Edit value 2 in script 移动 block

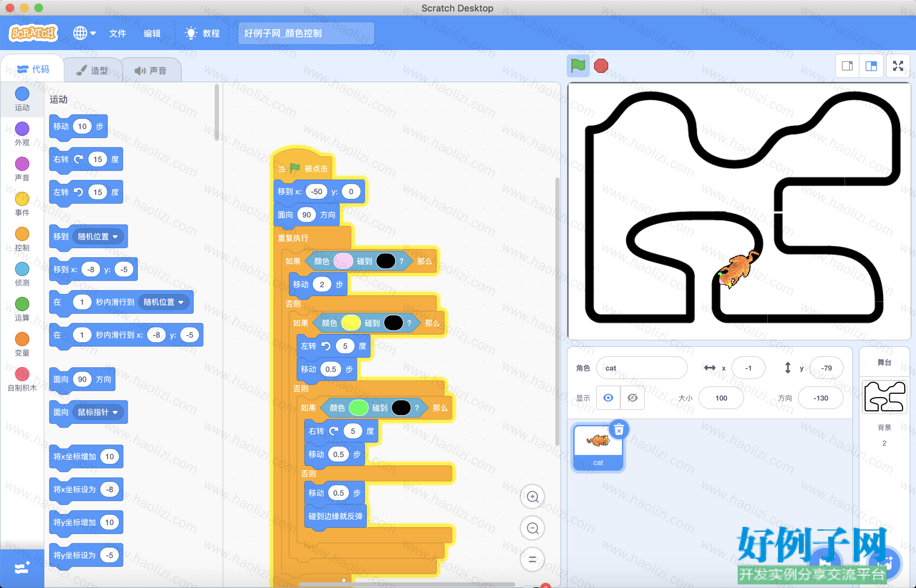(322, 284)
